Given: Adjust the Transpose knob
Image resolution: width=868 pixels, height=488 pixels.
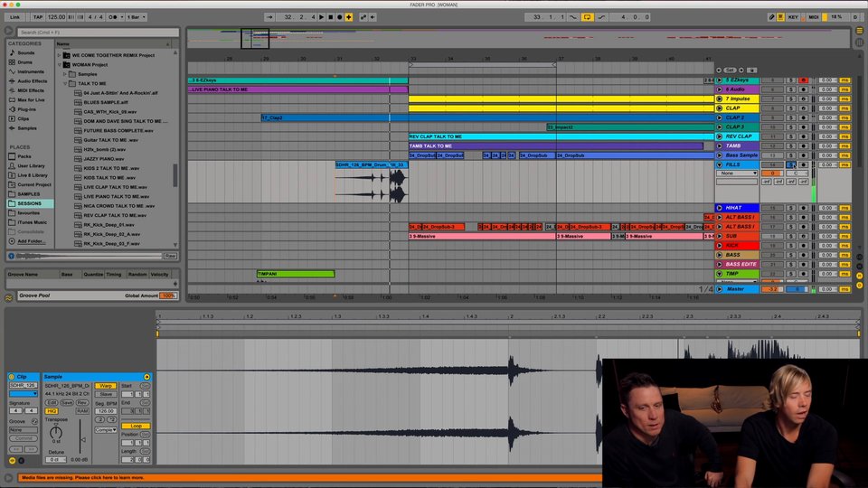Looking at the screenshot, I should (56, 432).
